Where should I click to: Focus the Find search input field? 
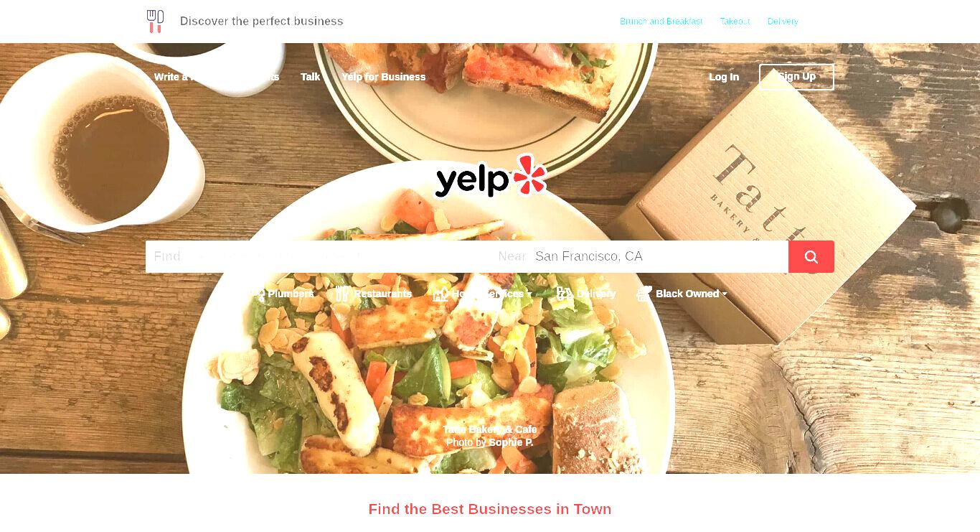[x=319, y=256]
